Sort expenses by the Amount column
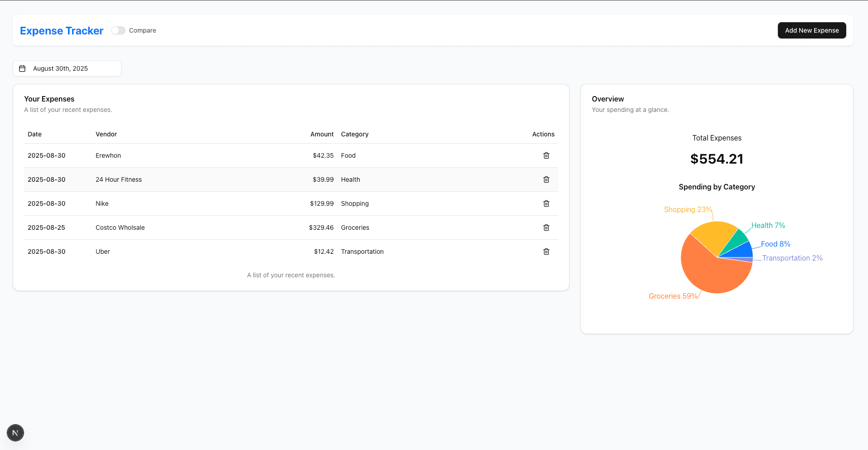 (322, 134)
